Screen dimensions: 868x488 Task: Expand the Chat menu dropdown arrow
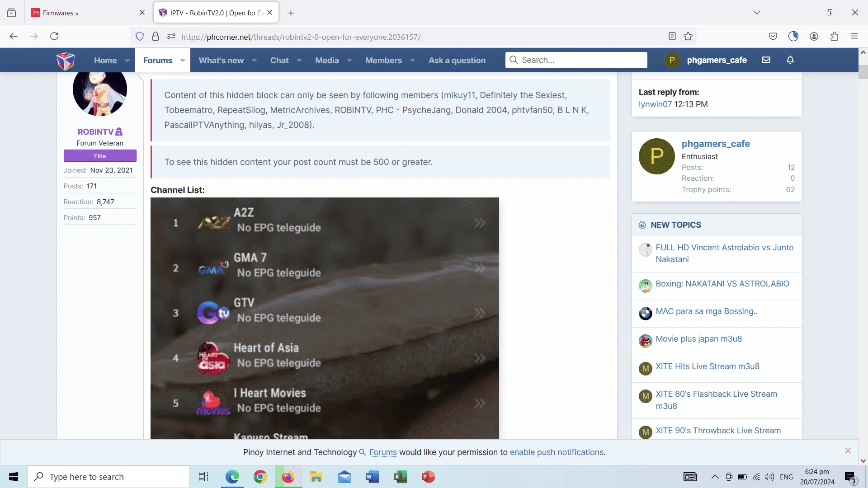299,61
